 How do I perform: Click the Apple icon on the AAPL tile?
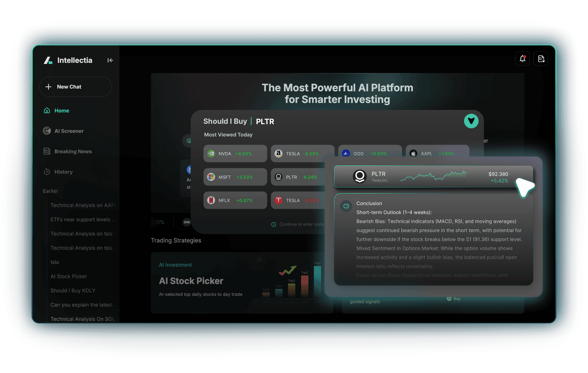click(413, 153)
